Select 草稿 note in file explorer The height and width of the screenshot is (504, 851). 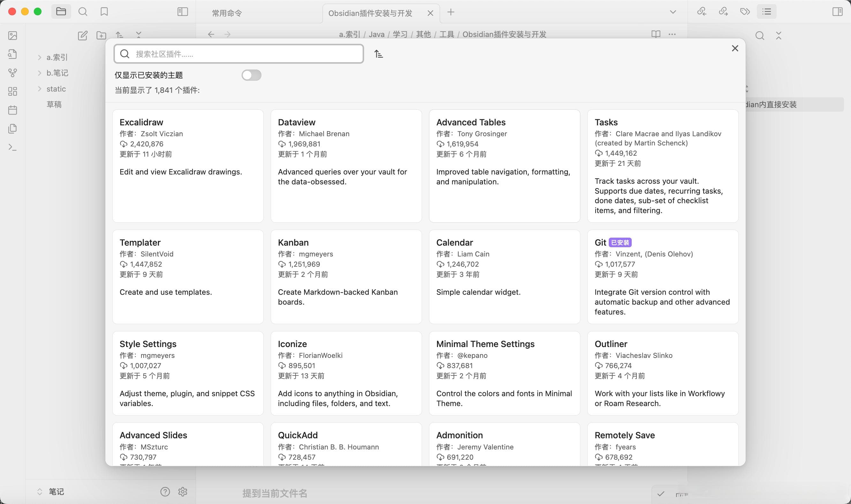54,105
